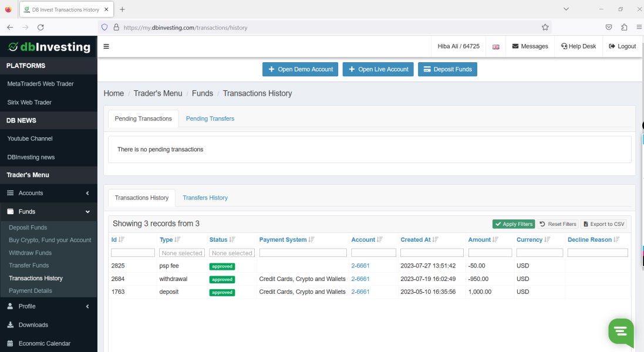644x352 pixels.
Task: Sort by Created At column icon
Action: pos(436,240)
